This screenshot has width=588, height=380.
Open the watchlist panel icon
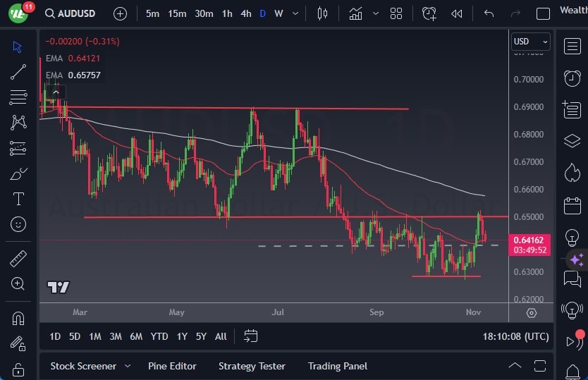tap(572, 47)
